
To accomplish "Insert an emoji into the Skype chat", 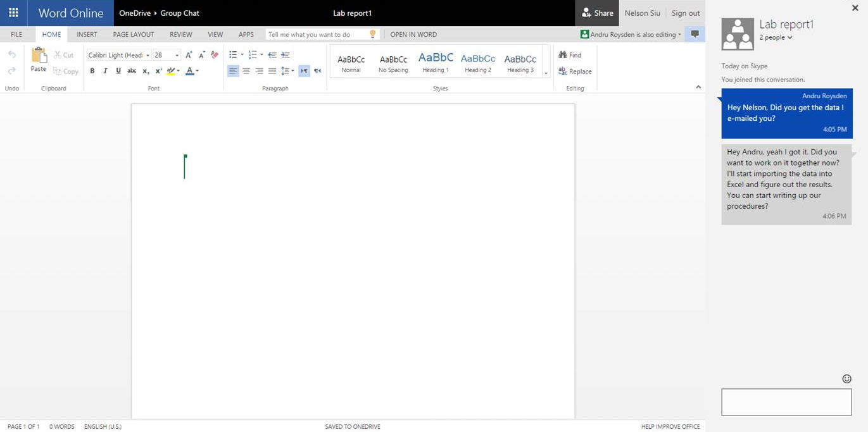I will 846,378.
